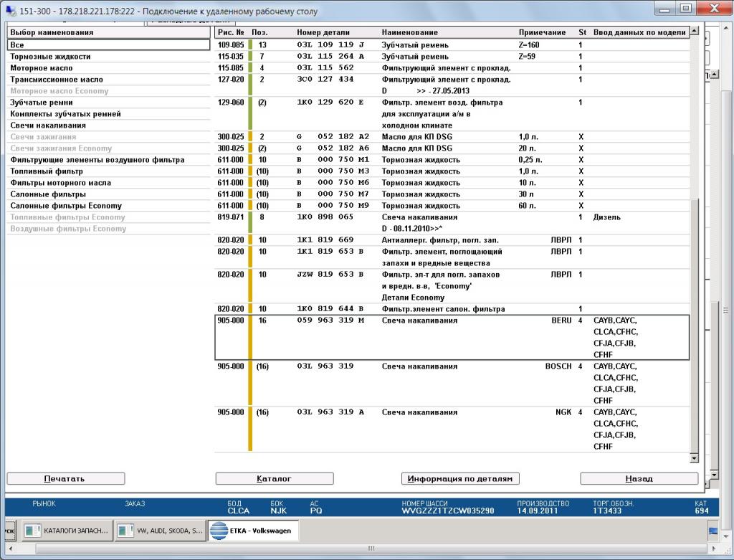This screenshot has height=560, width=734.
Task: Click the Печатать button
Action: [66, 478]
